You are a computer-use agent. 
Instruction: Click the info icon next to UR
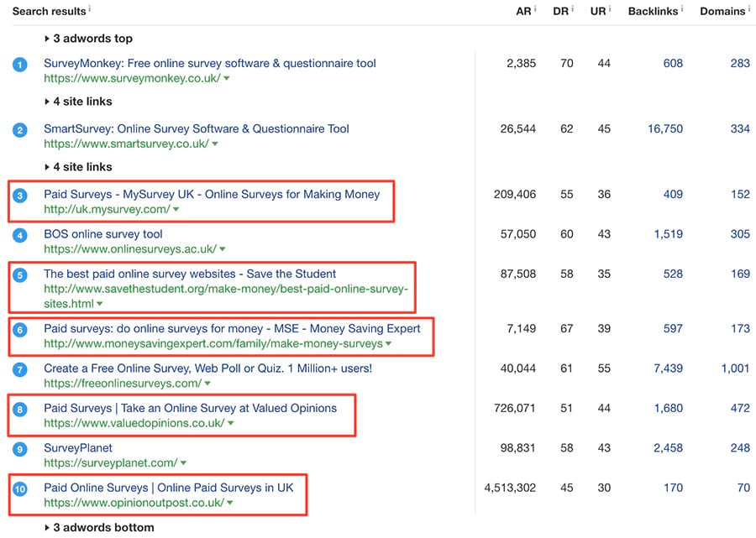pyautogui.click(x=610, y=9)
